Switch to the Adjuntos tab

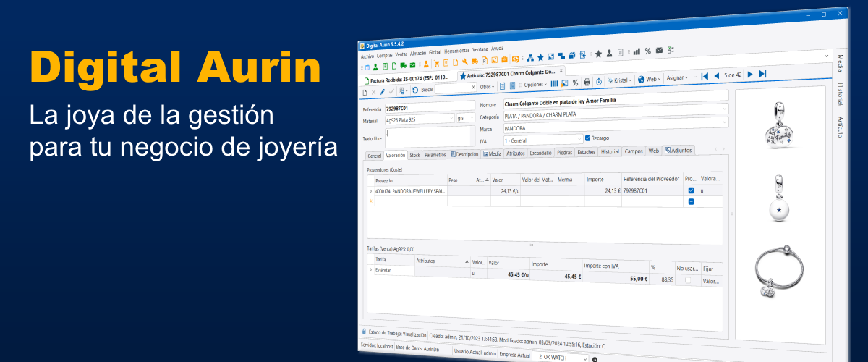pos(678,151)
